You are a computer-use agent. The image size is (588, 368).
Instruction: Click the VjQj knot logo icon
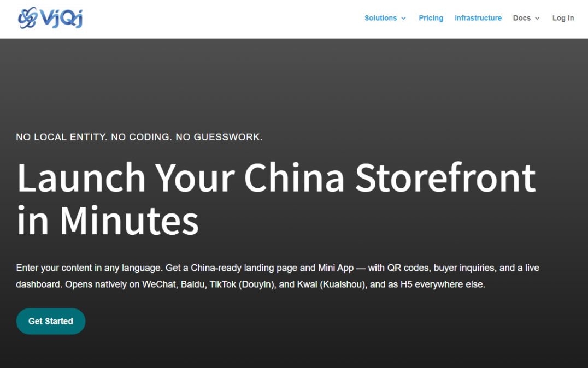(27, 18)
